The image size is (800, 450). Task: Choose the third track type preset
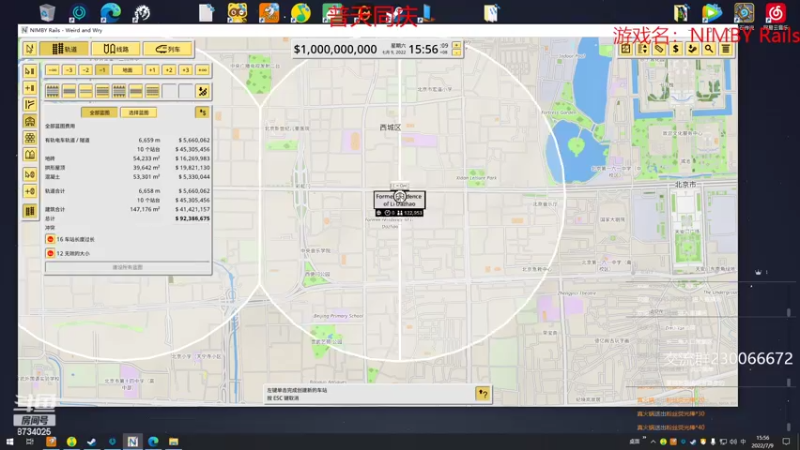pos(86,91)
